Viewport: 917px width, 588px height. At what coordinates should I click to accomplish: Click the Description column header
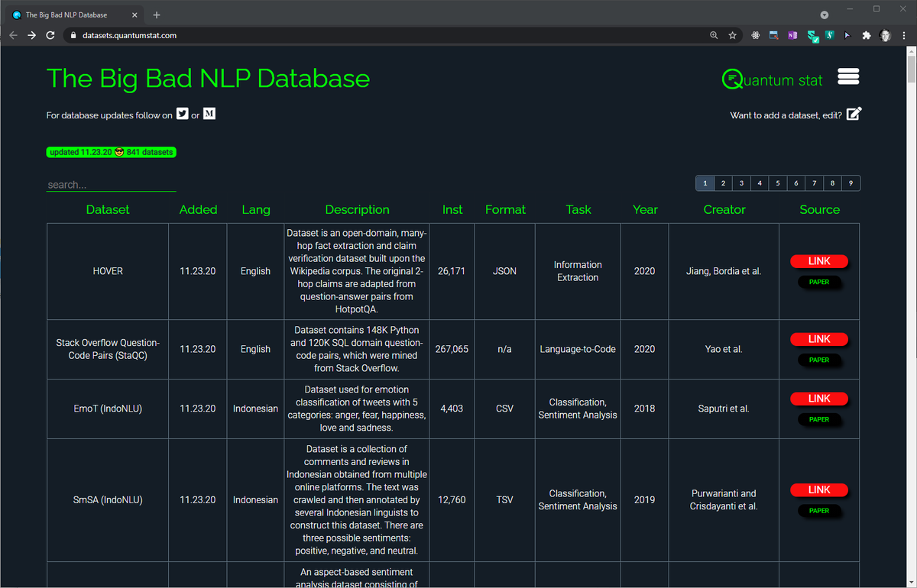(357, 209)
